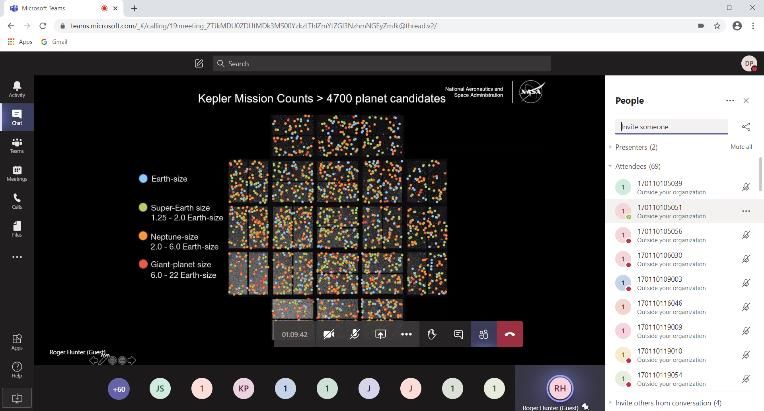This screenshot has height=411, width=764.
Task: Select the RH Roger Hunter avatar
Action: pos(560,388)
